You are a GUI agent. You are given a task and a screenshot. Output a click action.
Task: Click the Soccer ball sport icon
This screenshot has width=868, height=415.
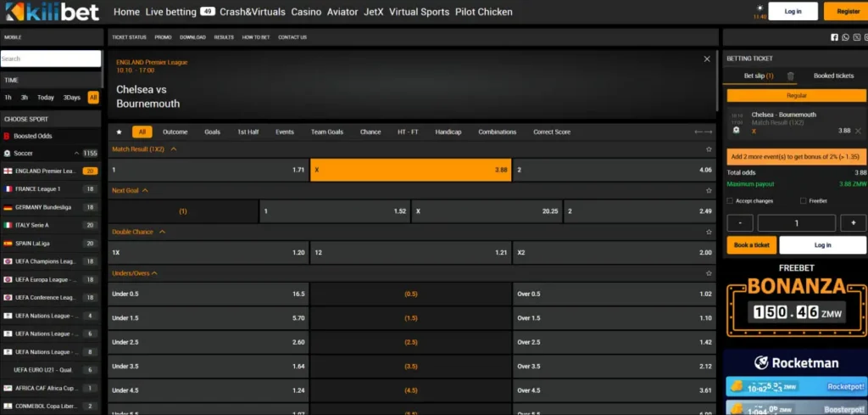pyautogui.click(x=7, y=153)
